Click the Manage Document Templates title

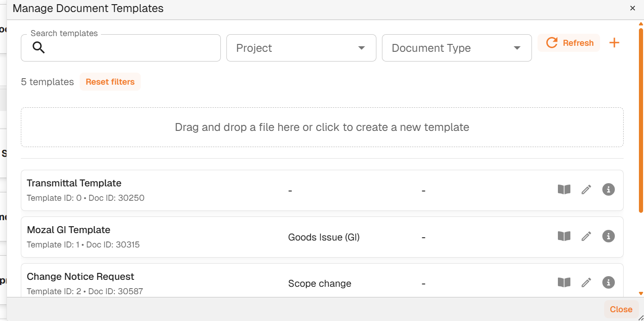(x=88, y=8)
